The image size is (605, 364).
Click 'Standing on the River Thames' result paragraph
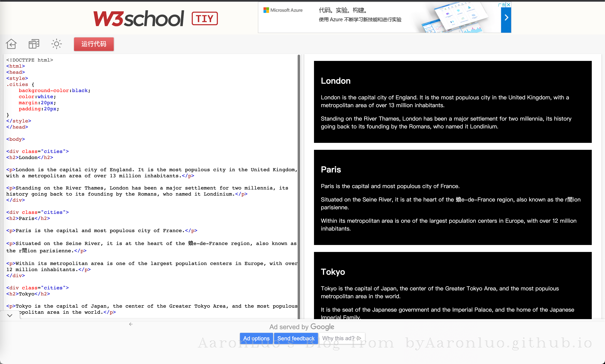446,123
